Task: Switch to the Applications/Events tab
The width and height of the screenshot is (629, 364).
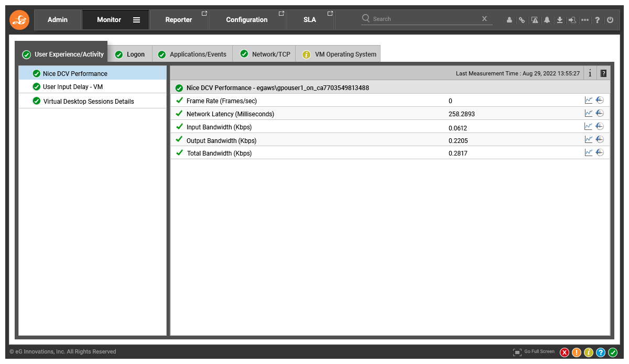Action: pos(192,54)
